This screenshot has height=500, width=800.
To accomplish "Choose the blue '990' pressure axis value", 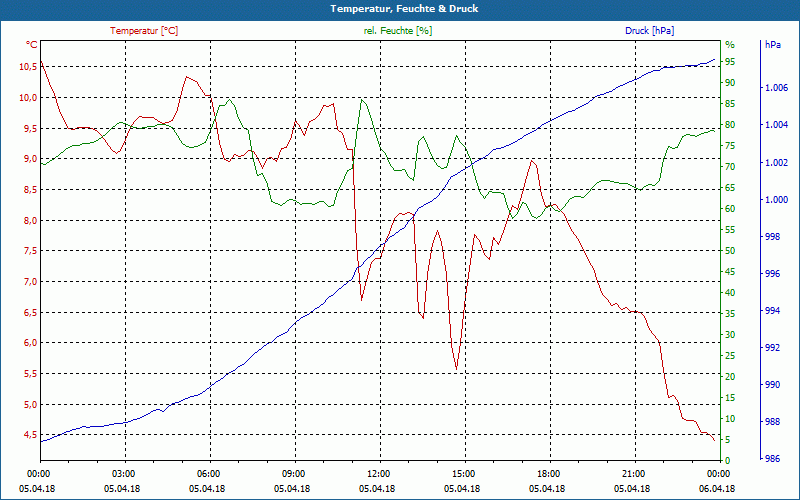I will [773, 385].
